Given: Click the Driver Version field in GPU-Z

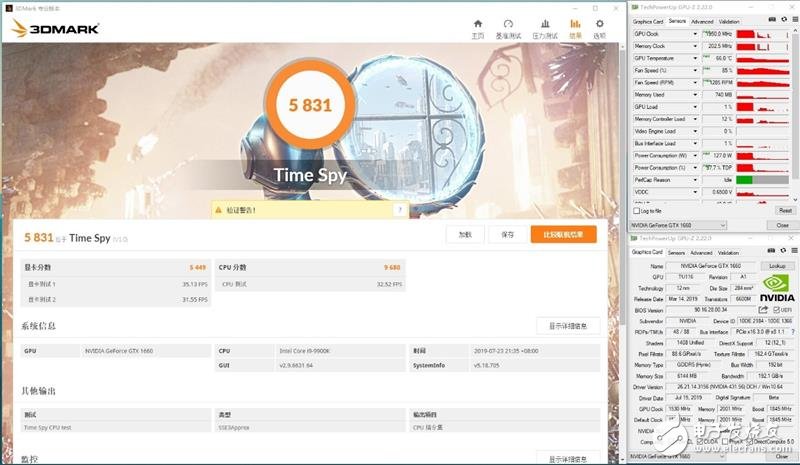Looking at the screenshot, I should pyautogui.click(x=730, y=387).
